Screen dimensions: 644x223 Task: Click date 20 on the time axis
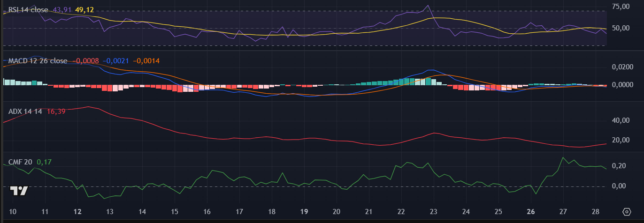tap(337, 211)
